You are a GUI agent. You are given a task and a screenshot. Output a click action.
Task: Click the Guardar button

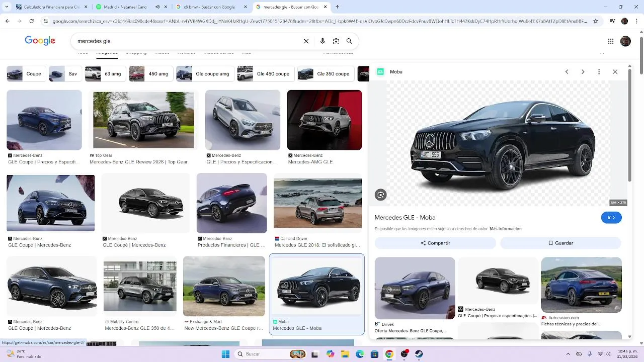tap(561, 243)
